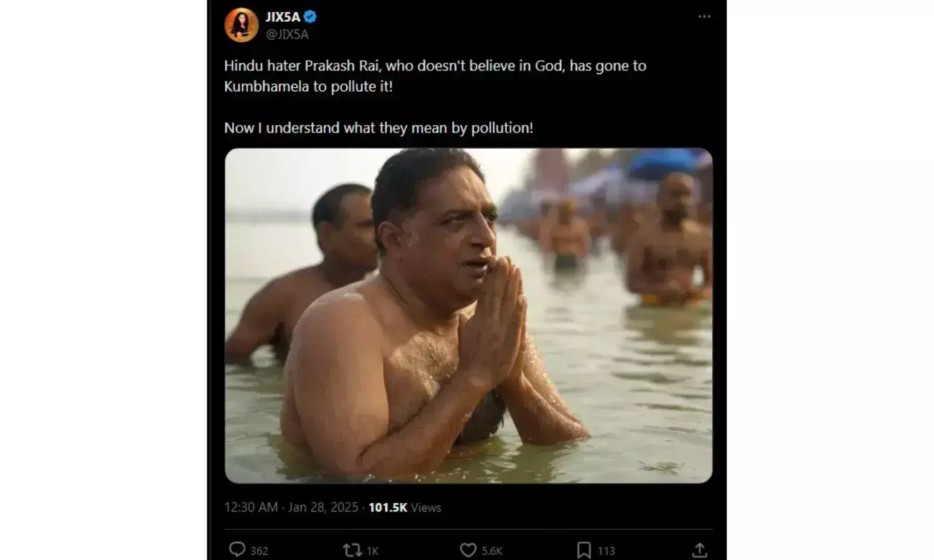The height and width of the screenshot is (560, 934).
Task: Click the repost arrows icon
Action: point(352,550)
